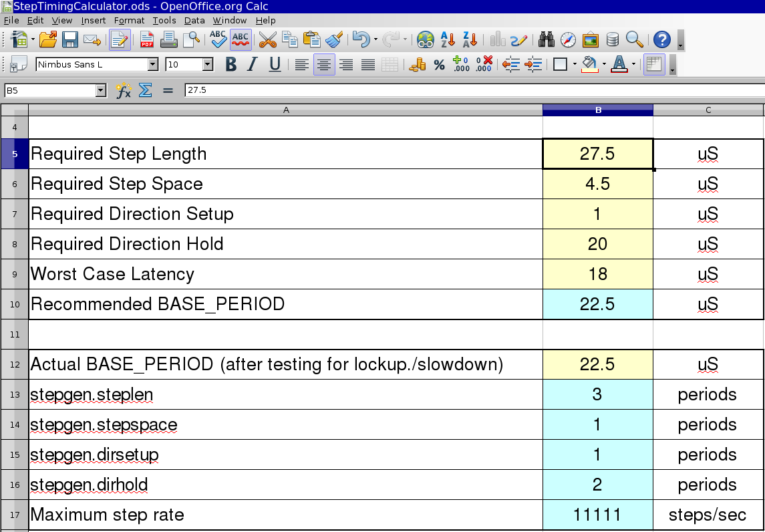Open Zoom magnifier icon

(x=634, y=39)
